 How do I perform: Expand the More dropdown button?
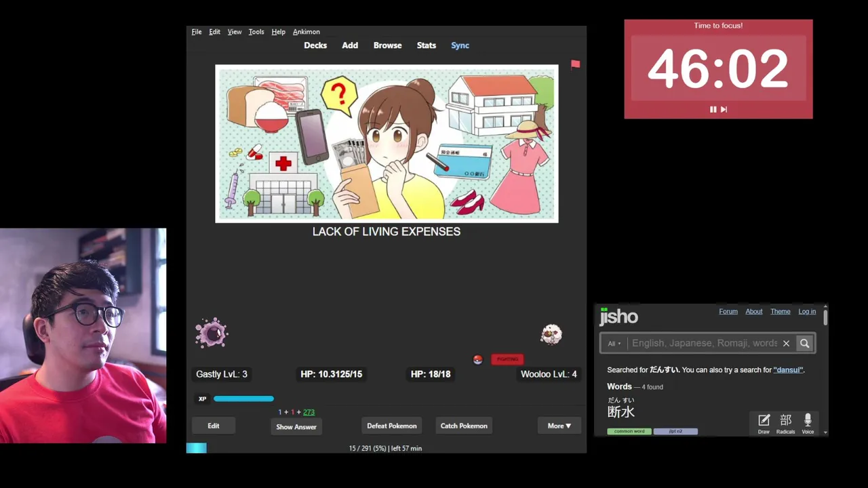click(559, 426)
